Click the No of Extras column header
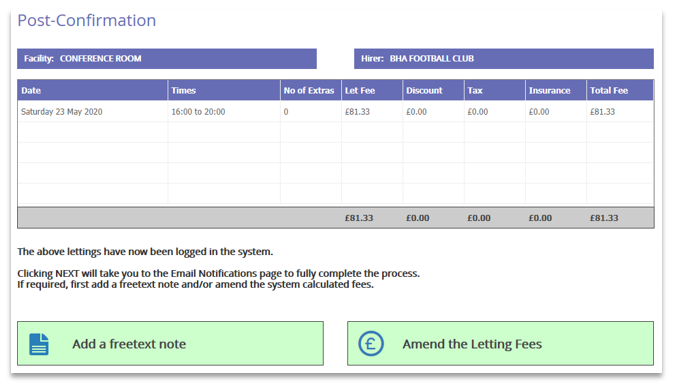679x386 pixels. [310, 90]
